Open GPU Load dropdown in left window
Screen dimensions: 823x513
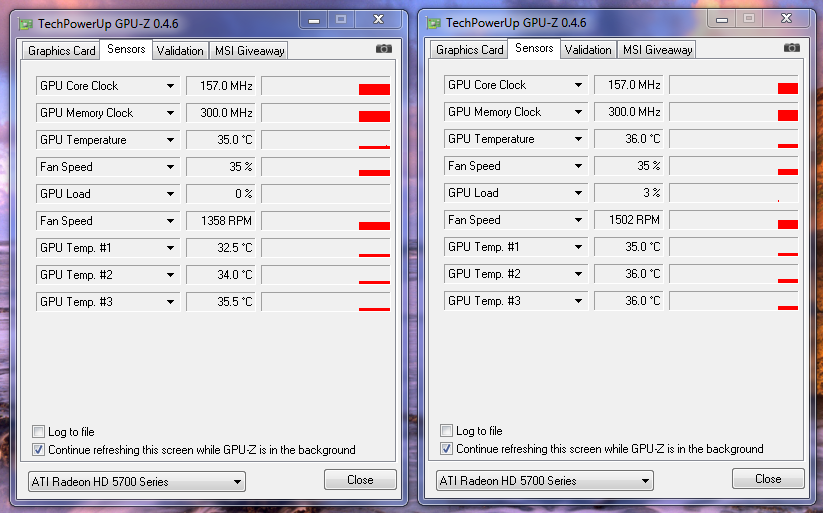point(108,194)
